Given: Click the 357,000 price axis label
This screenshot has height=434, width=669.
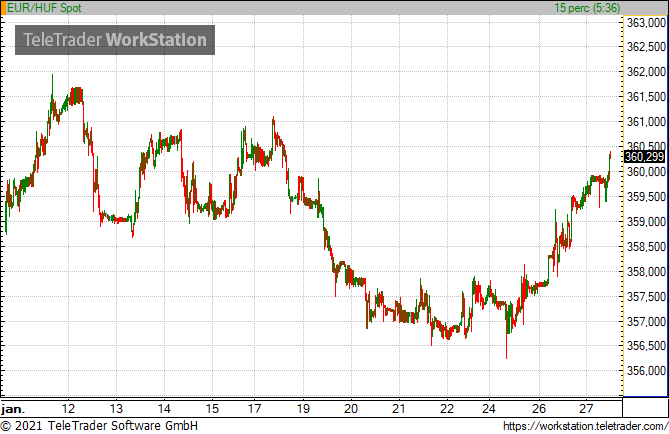Looking at the screenshot, I should pos(646,321).
